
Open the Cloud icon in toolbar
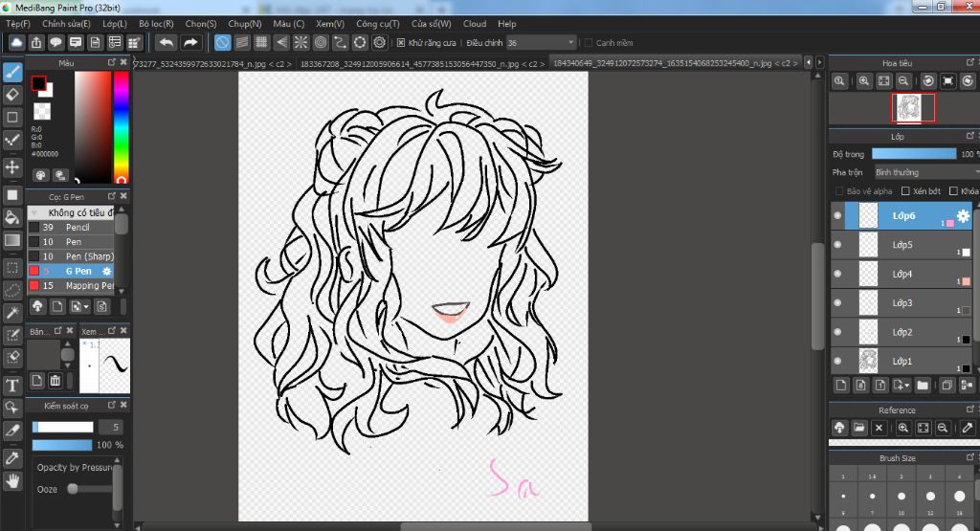tap(17, 42)
